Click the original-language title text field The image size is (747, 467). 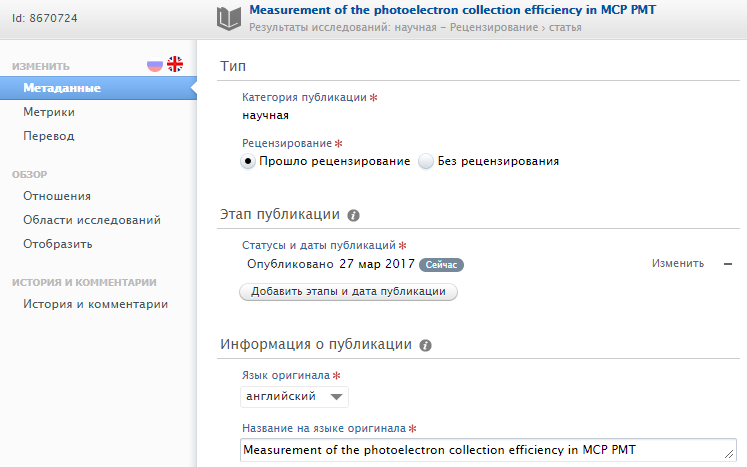(488, 450)
